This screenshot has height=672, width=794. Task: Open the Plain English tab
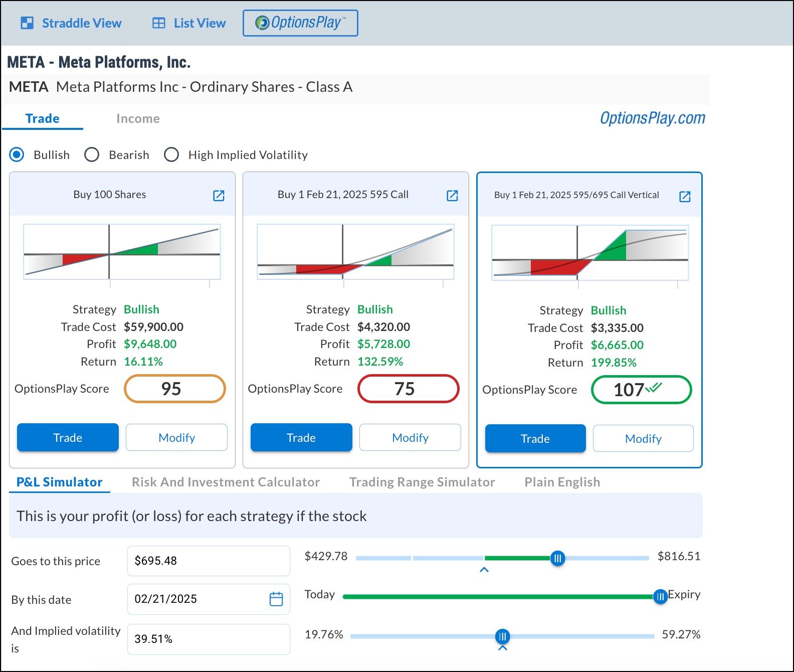pos(562,482)
